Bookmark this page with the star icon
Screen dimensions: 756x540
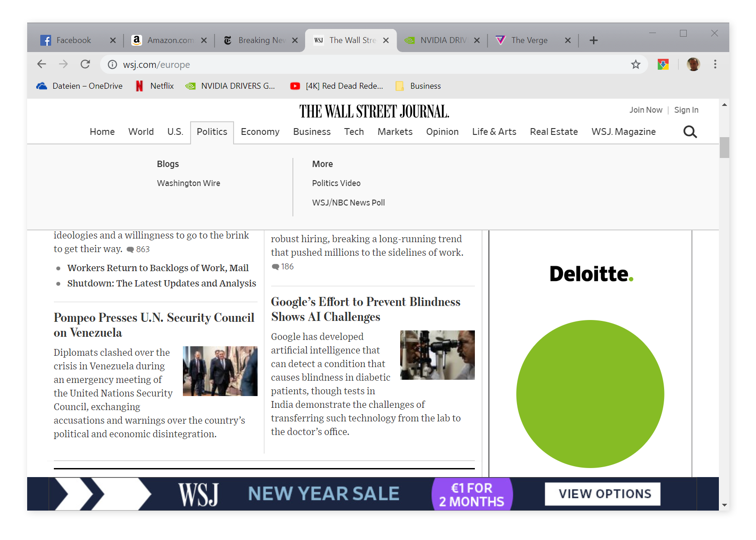click(636, 65)
